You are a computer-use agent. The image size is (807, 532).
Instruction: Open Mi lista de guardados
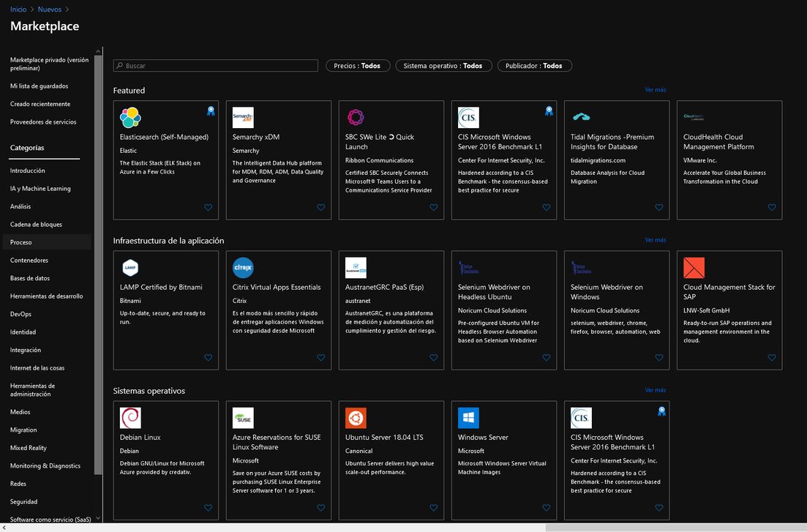pos(39,86)
